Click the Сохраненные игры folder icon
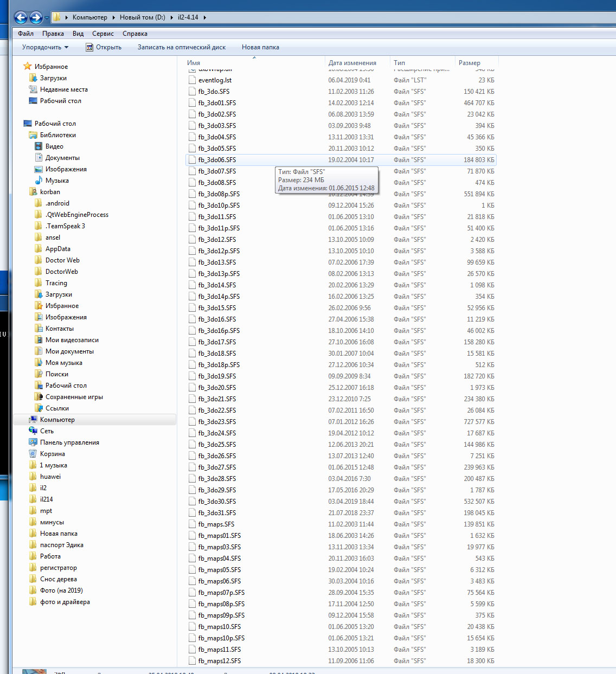This screenshot has width=616, height=674. click(x=39, y=397)
